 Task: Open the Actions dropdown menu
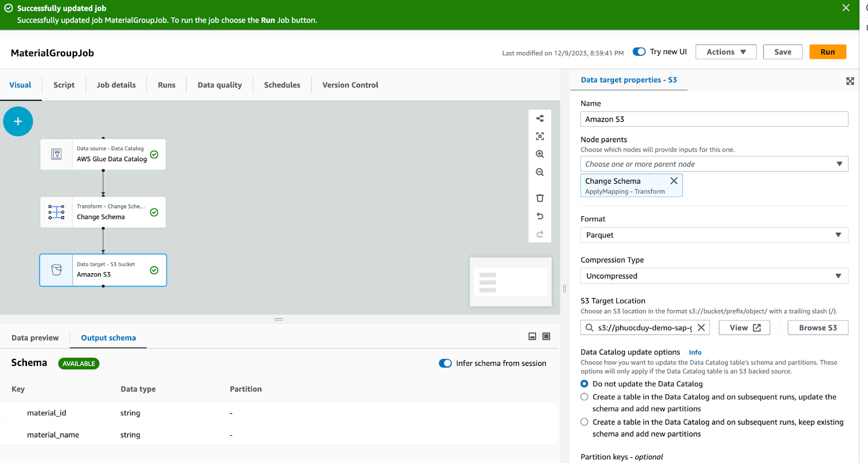tap(726, 52)
